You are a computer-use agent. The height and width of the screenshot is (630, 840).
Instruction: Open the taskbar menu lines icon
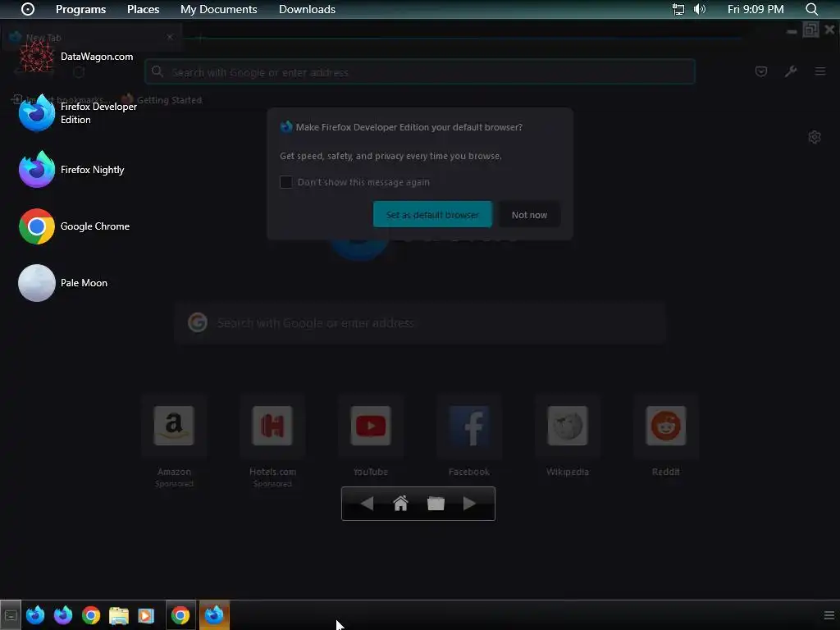tap(829, 615)
